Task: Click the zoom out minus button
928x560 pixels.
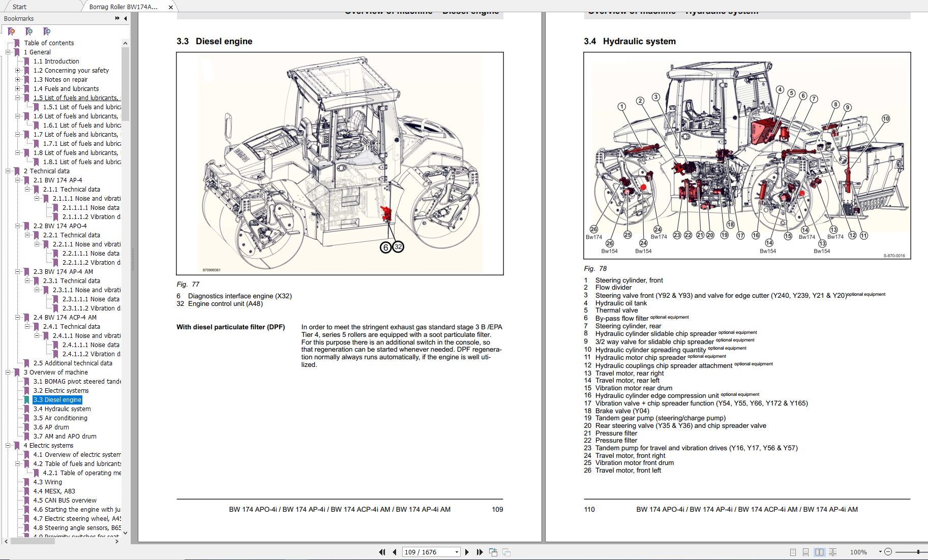Action: tap(888, 552)
